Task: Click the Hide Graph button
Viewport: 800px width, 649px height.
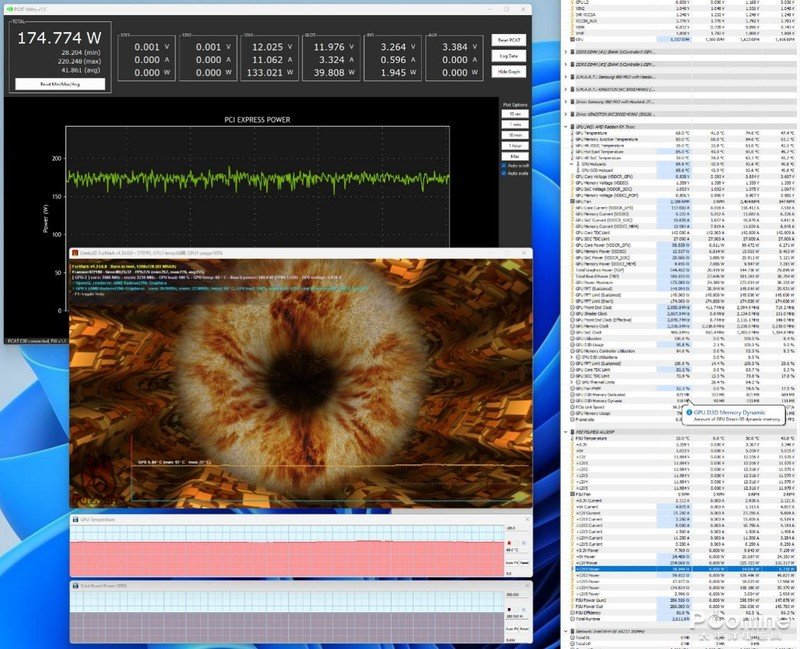Action: 507,72
